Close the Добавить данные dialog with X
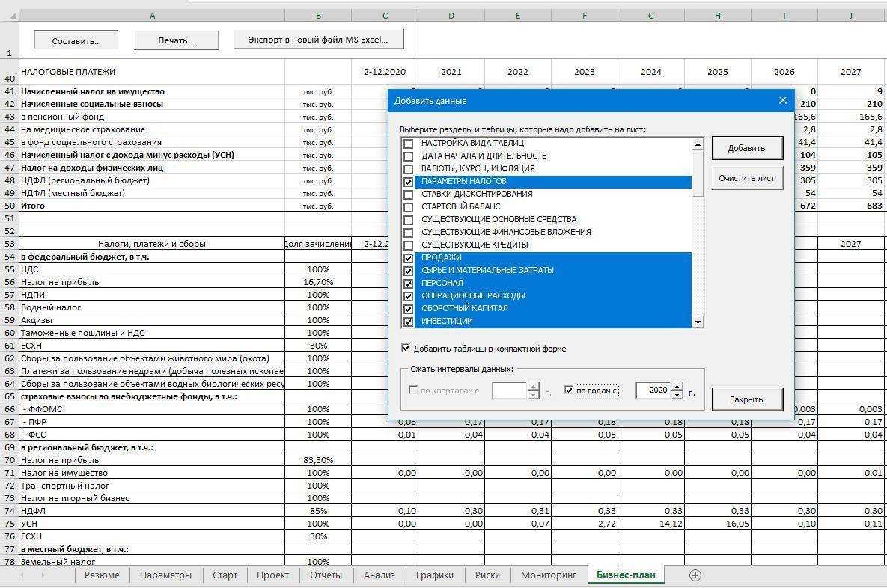The width and height of the screenshot is (887, 588). (x=782, y=101)
